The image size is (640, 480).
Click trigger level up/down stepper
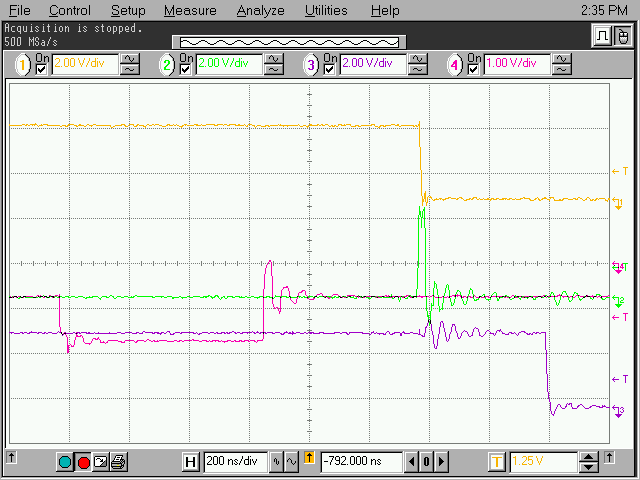click(590, 462)
